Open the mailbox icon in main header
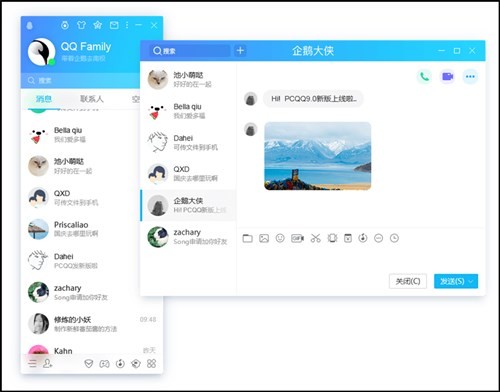The width and height of the screenshot is (500, 392). tap(114, 25)
